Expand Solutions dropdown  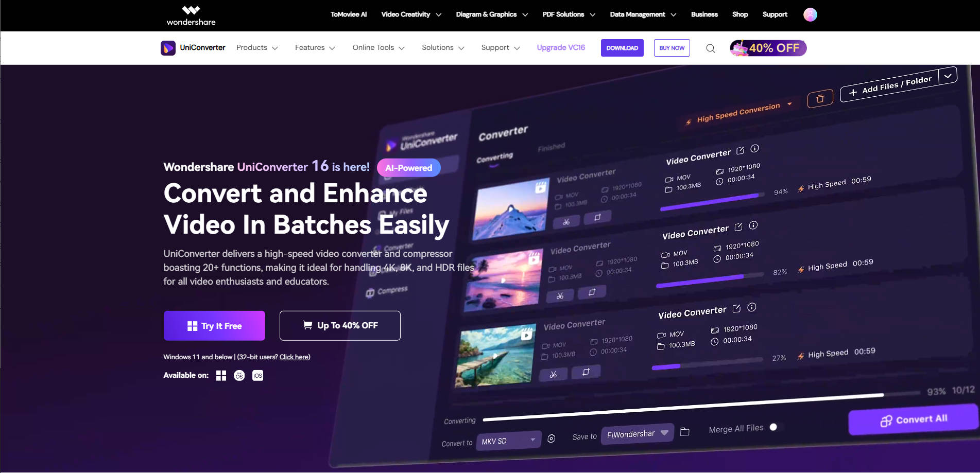click(443, 48)
